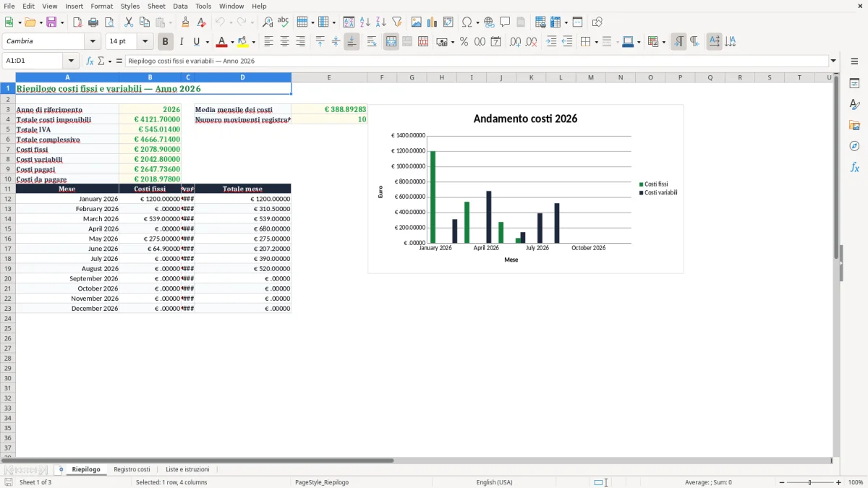Open the font size dropdown

[145, 42]
